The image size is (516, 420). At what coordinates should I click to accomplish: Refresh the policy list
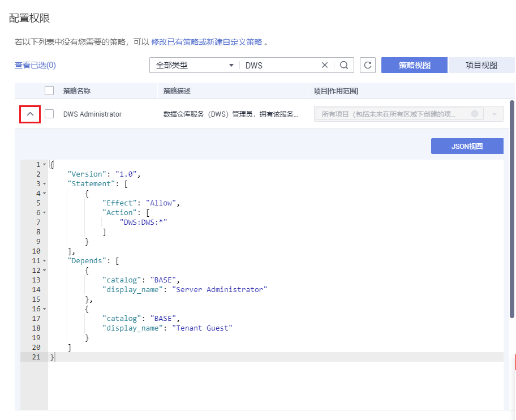[x=368, y=65]
